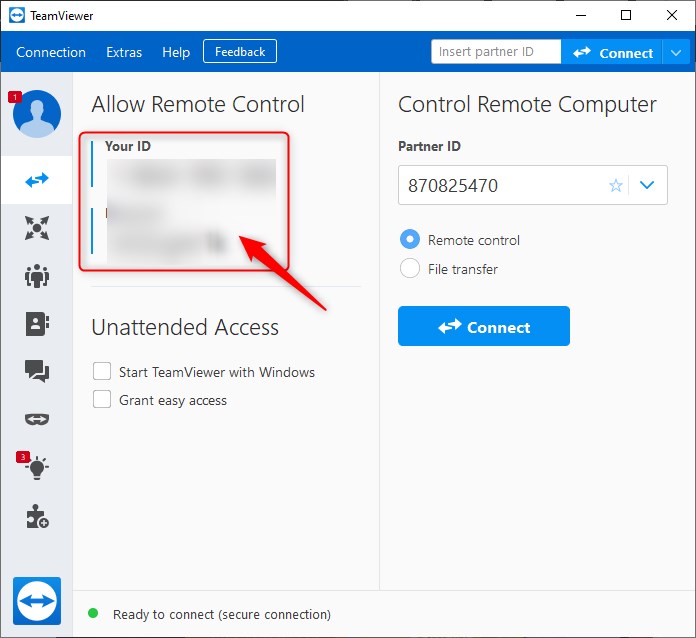This screenshot has width=696, height=638.
Task: Open Computers & Contacts sidebar icon
Action: [x=37, y=324]
